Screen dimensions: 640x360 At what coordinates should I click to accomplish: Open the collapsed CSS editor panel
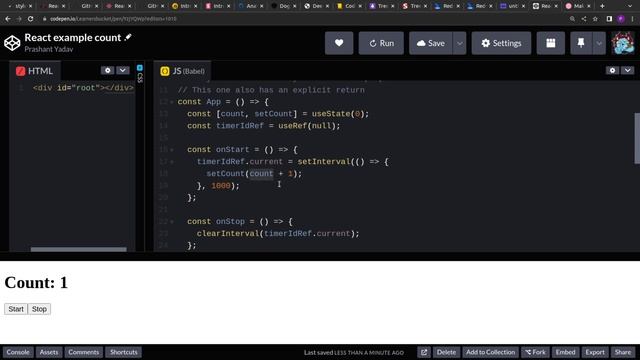pos(140,74)
